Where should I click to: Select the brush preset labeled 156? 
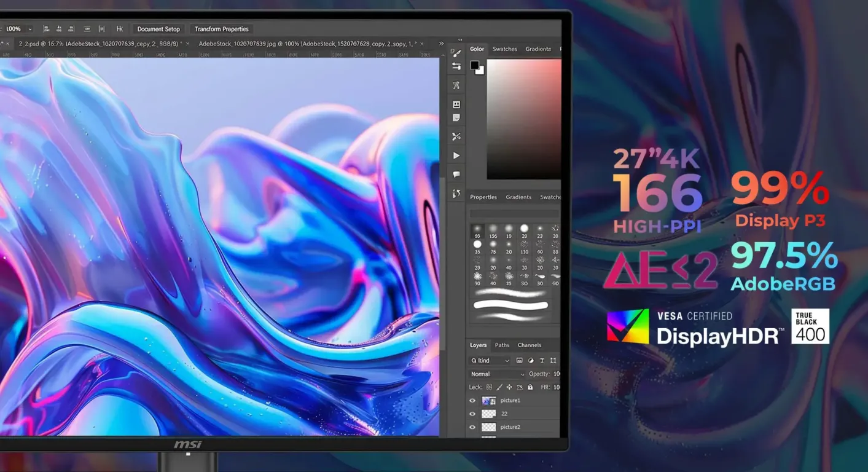coord(493,231)
